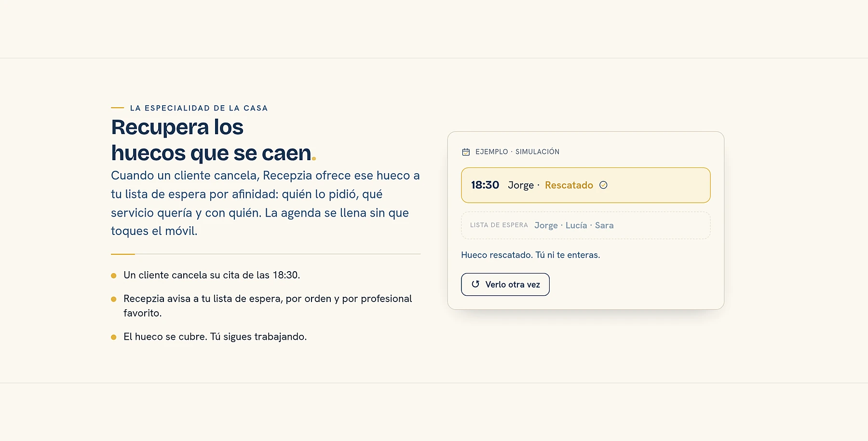868x441 pixels.
Task: Click the LA ESPECIALIDAD DE LA CASA eyebrow label
Action: pyautogui.click(x=199, y=108)
